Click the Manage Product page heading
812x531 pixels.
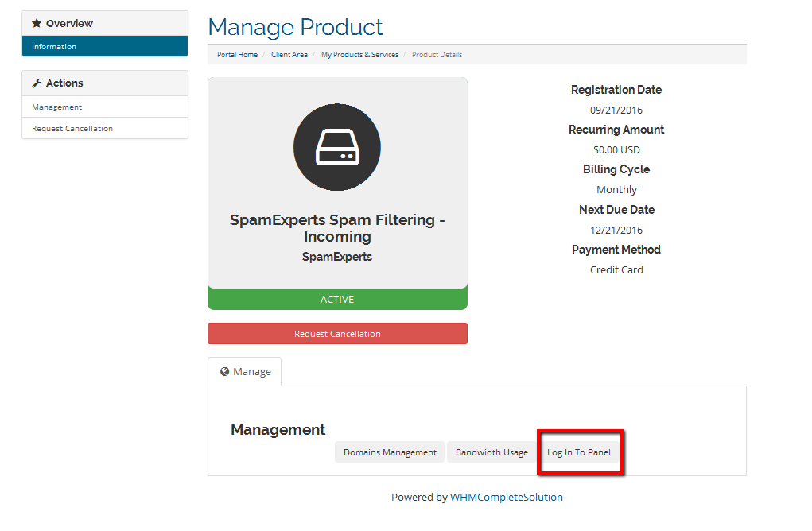295,27
